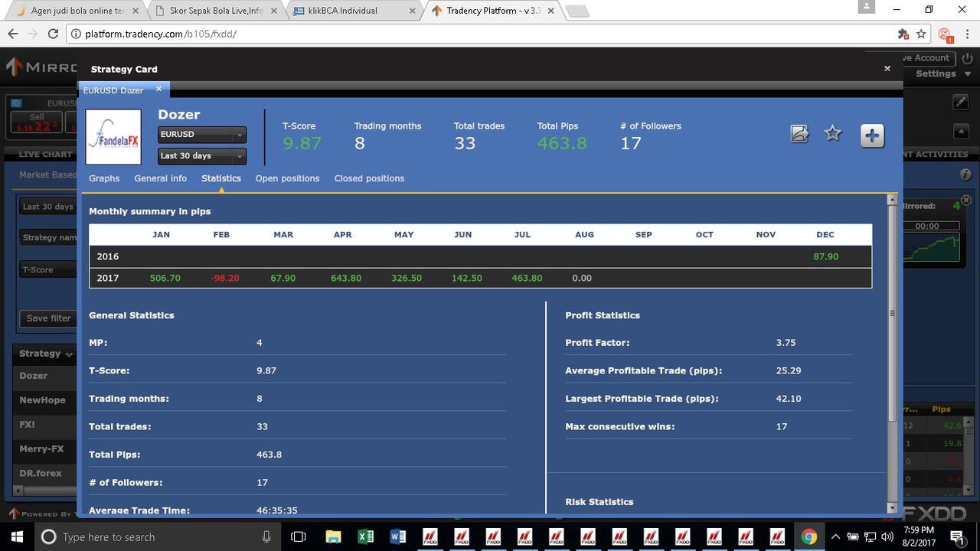Open the EURUSD currency pair dropdown
Image resolution: width=980 pixels, height=551 pixels.
[201, 135]
